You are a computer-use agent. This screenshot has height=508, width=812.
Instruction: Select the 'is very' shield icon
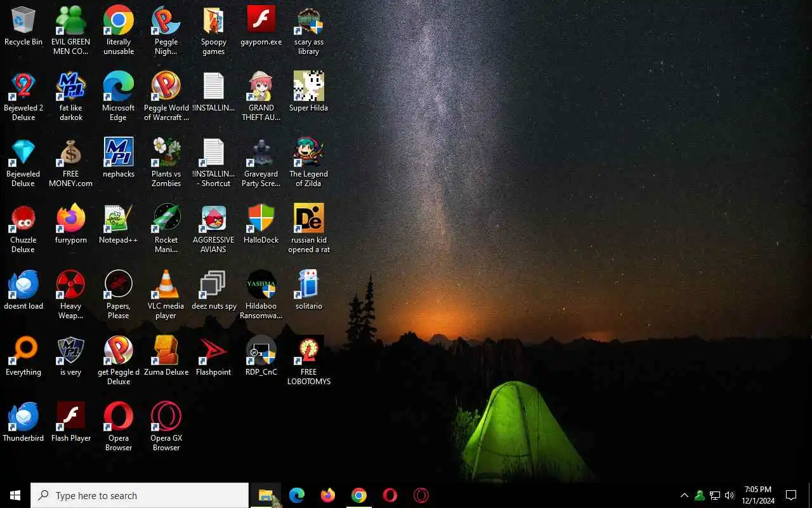pyautogui.click(x=70, y=356)
